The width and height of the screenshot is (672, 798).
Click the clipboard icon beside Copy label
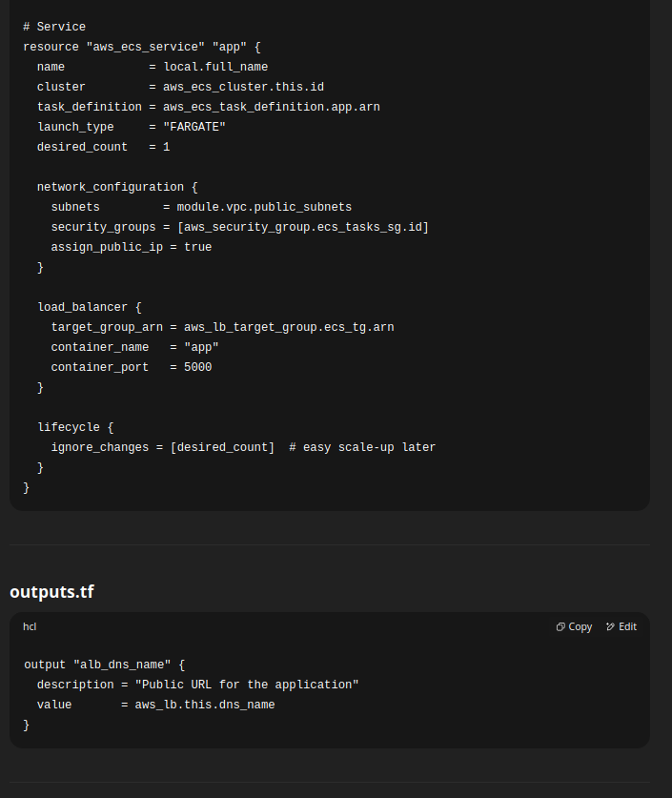pyautogui.click(x=560, y=626)
